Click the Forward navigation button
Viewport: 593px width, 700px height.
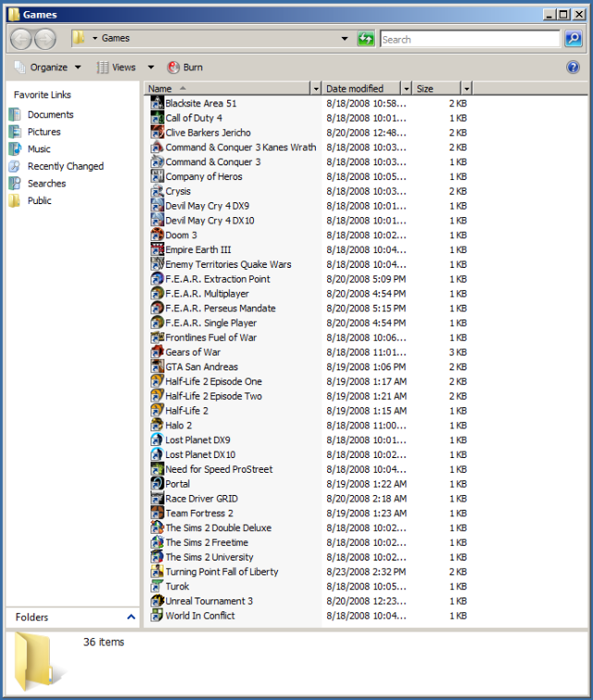[45, 39]
